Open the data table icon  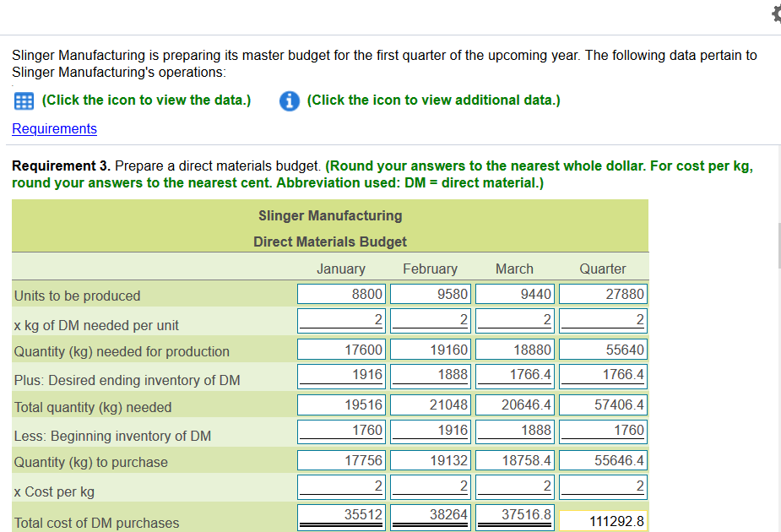(x=22, y=100)
